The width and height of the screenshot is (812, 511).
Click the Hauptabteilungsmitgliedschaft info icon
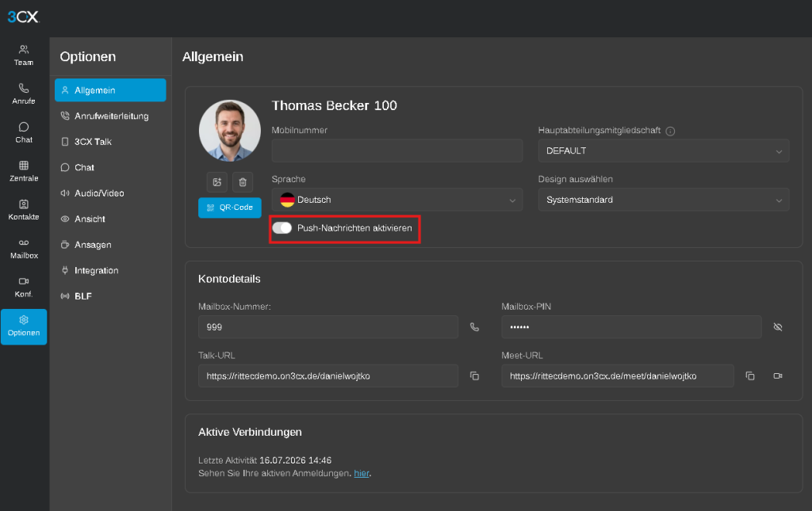[671, 132]
